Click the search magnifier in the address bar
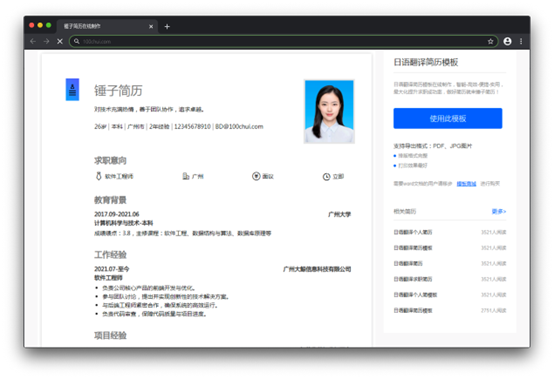The width and height of the screenshot is (554, 379). click(77, 41)
